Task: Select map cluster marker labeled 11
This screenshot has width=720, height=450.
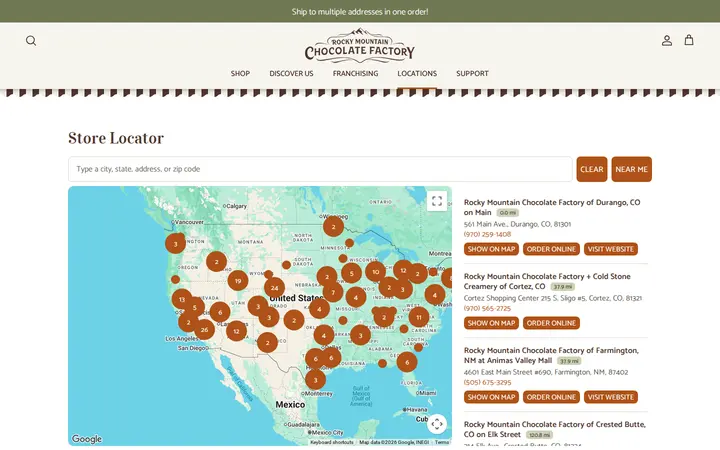Action: [x=418, y=317]
